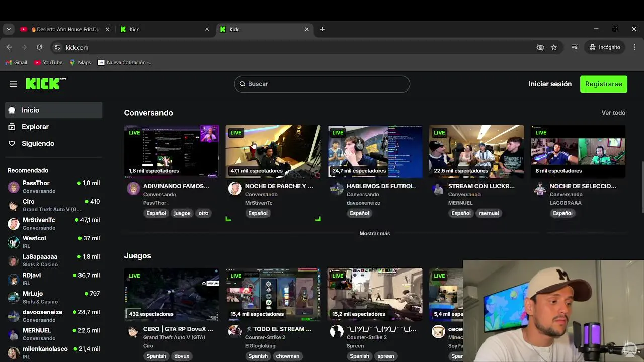
Task: Open the Gmail bookmark
Action: pyautogui.click(x=17, y=62)
